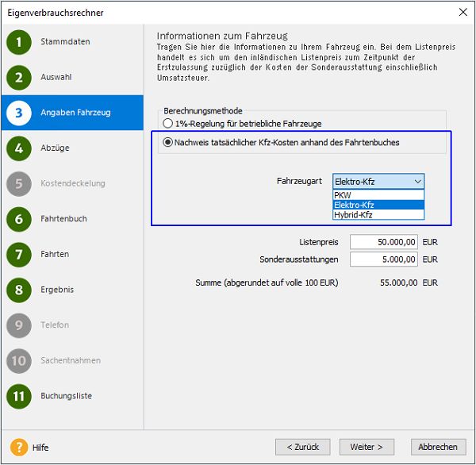This screenshot has height=465, width=476.
Task: Click the disabled Telefon step label
Action: coord(55,325)
